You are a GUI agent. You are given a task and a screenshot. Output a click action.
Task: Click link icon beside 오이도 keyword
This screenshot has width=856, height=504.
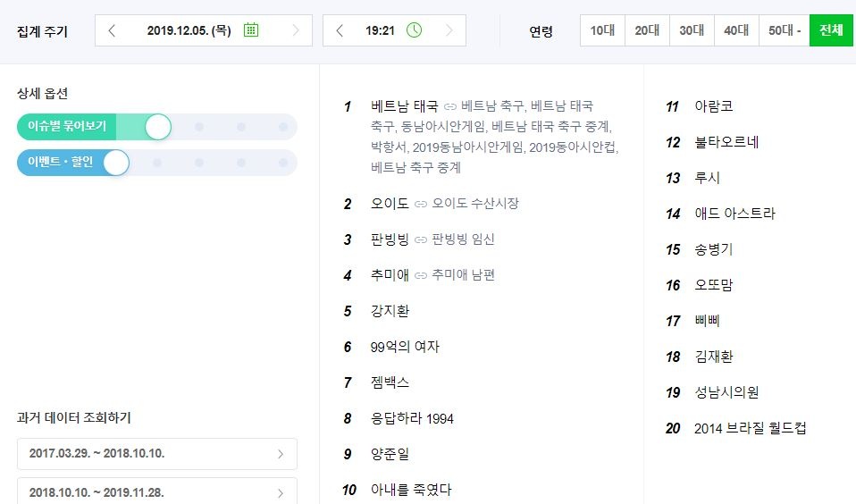point(421,204)
